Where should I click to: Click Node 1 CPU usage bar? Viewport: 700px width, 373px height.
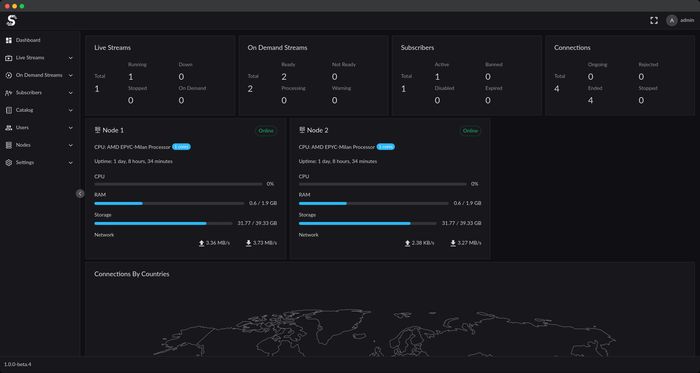[x=178, y=184]
